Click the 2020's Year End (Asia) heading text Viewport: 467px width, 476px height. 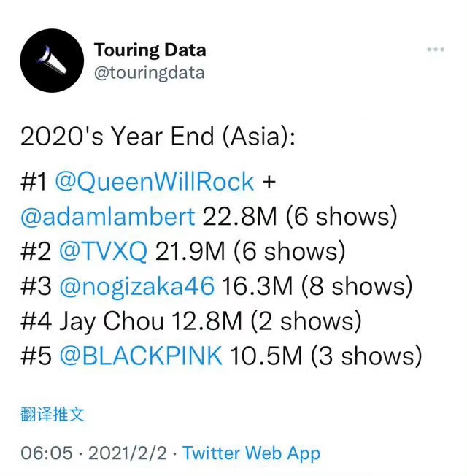point(158,137)
